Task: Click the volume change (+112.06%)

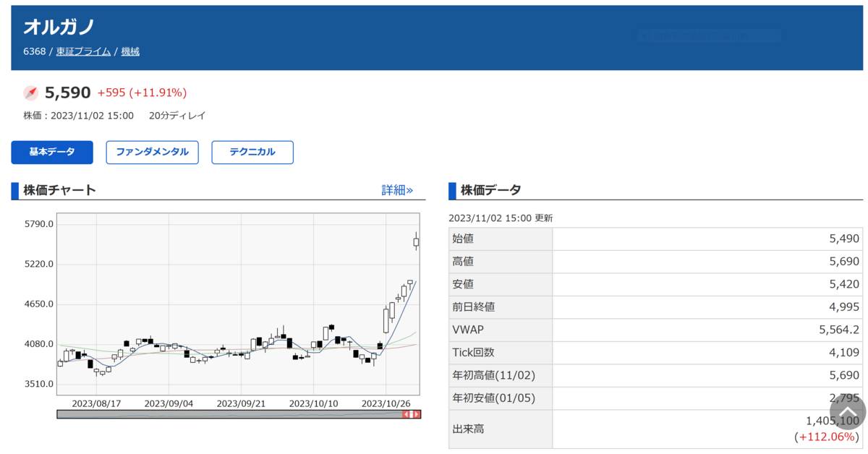Action: click(827, 437)
